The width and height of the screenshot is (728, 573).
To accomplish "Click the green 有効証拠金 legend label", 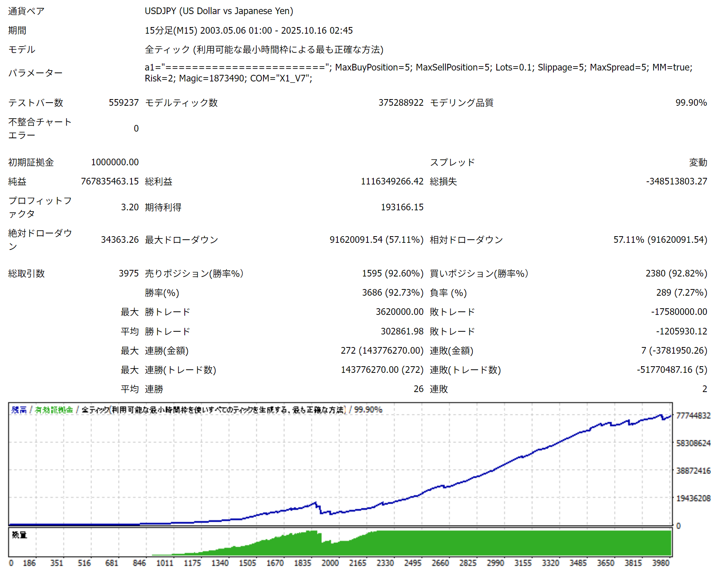I will pos(54,410).
